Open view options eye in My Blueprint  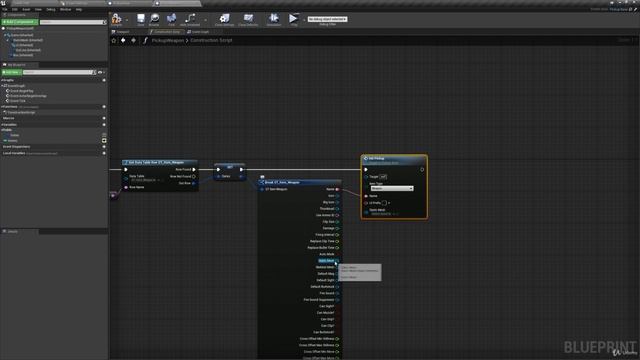coord(101,72)
